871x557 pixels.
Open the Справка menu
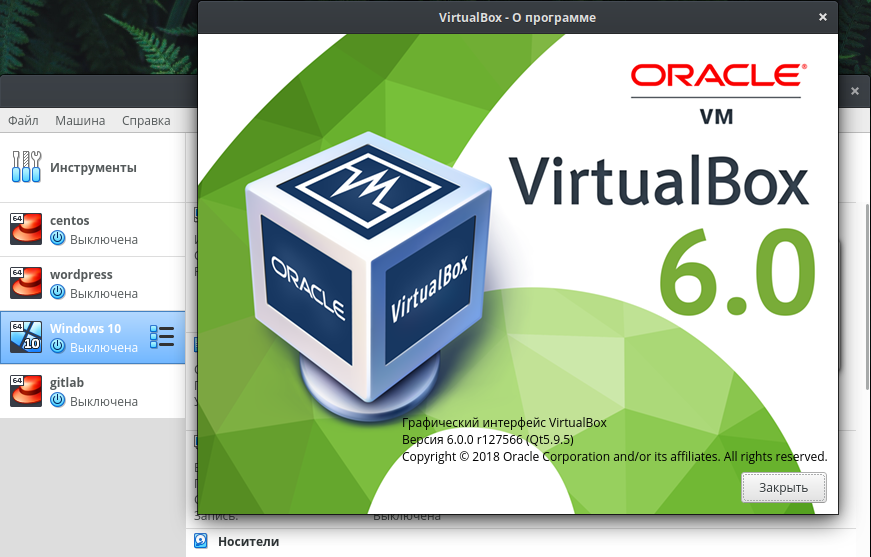(146, 121)
